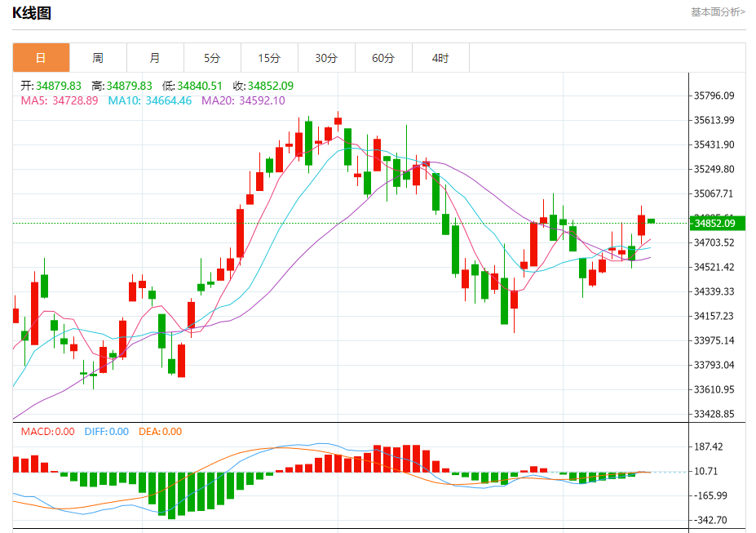Click the -165.99 MACD axis label
This screenshot has height=533, width=756.
[710, 495]
